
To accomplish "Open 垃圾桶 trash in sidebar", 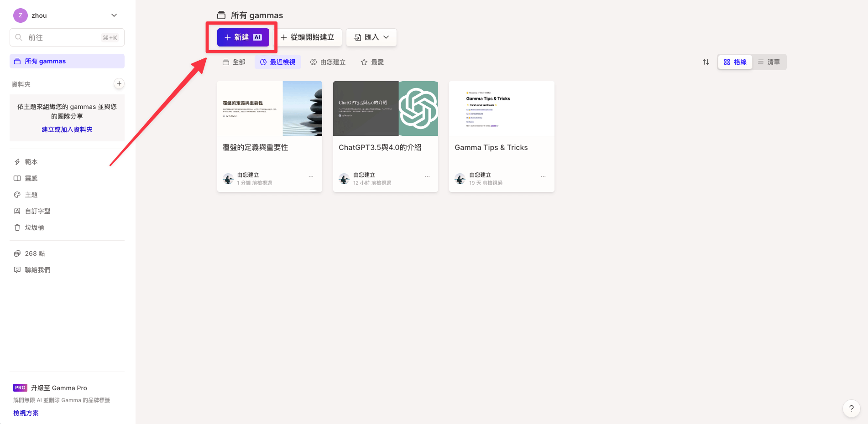I will tap(34, 228).
